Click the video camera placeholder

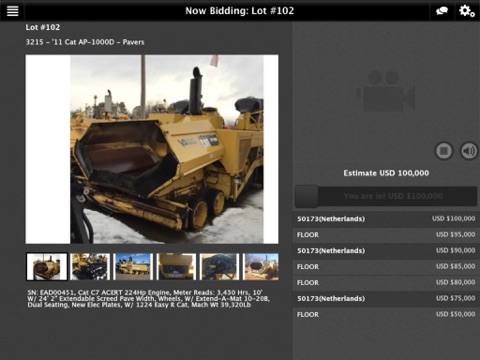click(386, 91)
